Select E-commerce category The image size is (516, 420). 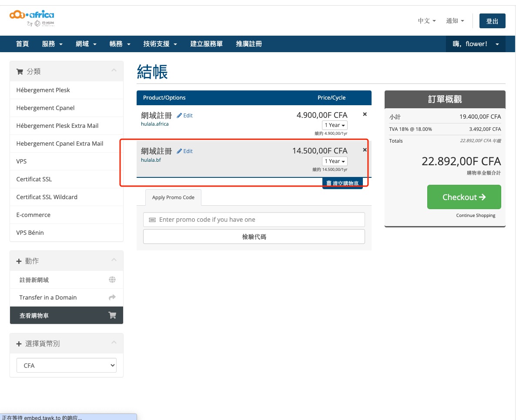click(x=67, y=215)
